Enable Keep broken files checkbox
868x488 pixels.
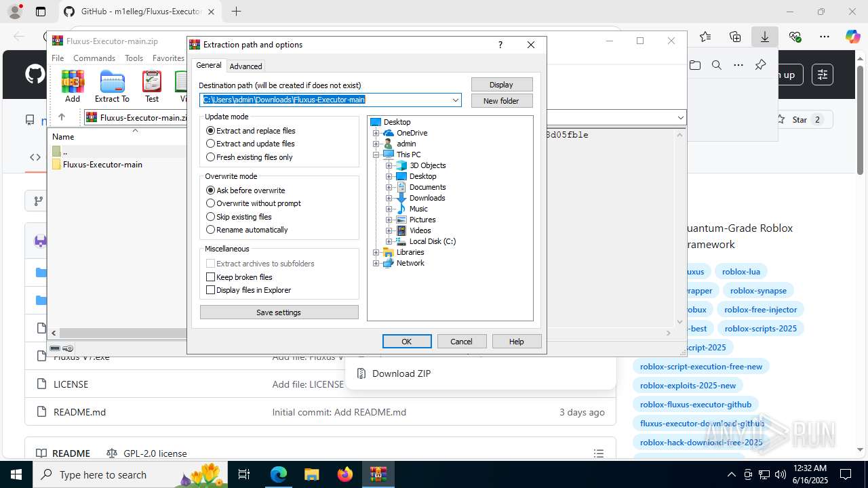tap(210, 277)
